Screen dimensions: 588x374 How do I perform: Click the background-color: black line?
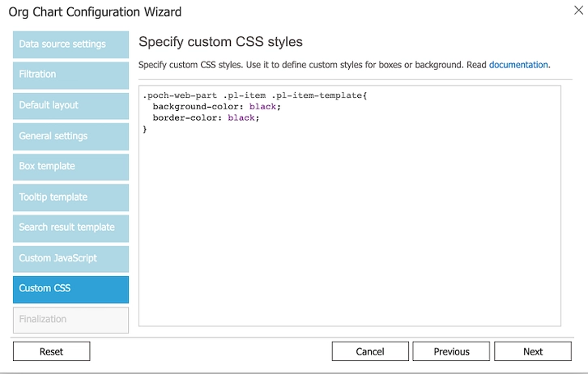217,107
